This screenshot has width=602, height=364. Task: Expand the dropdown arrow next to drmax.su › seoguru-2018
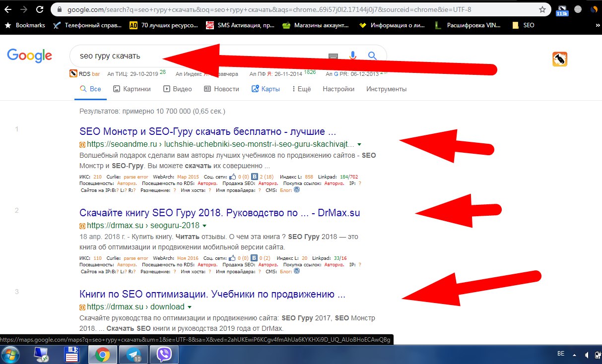click(x=203, y=226)
